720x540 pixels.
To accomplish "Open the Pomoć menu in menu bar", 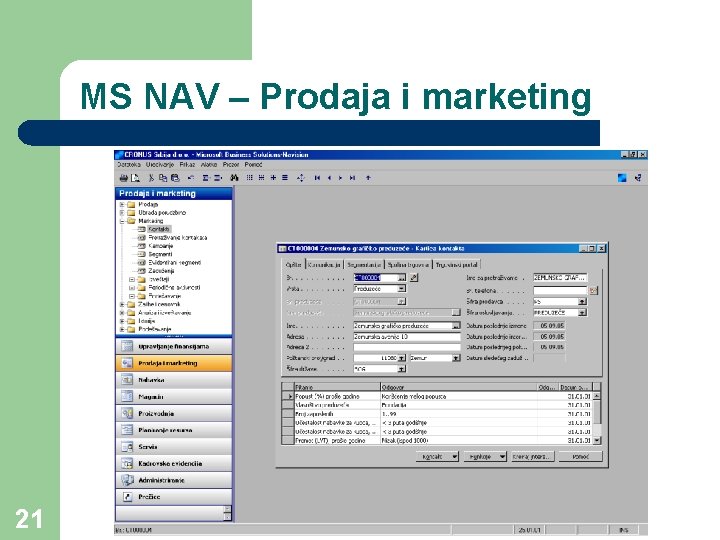I will point(253,164).
